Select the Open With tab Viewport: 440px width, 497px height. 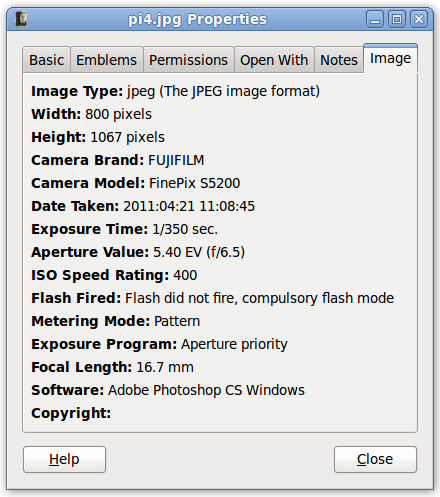tap(274, 60)
